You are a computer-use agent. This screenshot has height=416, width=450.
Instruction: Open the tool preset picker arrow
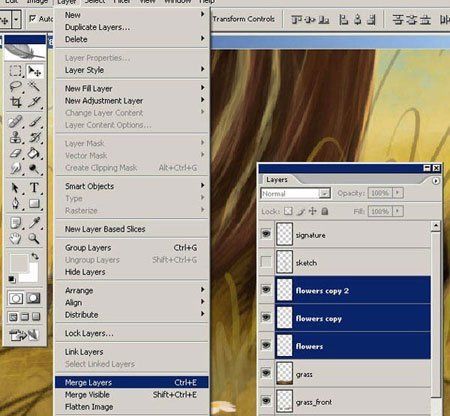[16, 19]
